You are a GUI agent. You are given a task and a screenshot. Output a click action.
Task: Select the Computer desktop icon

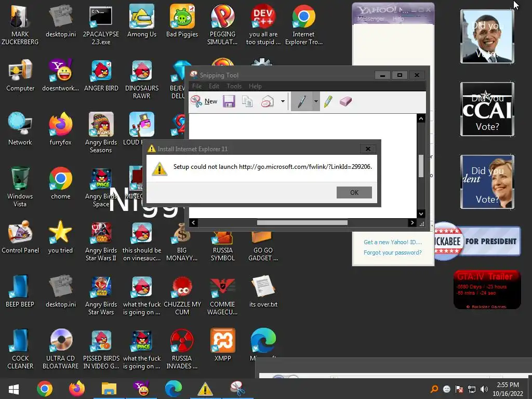point(20,75)
